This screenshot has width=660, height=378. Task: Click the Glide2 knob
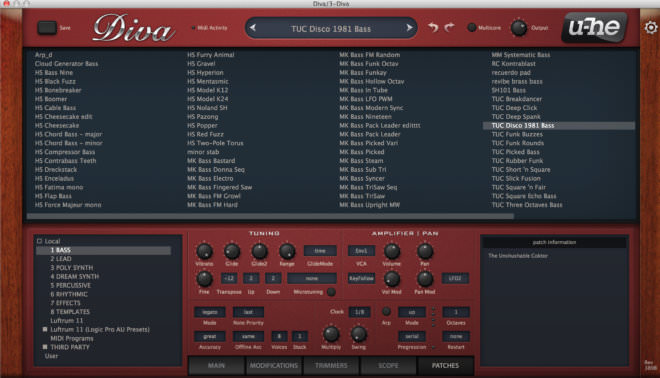(259, 251)
